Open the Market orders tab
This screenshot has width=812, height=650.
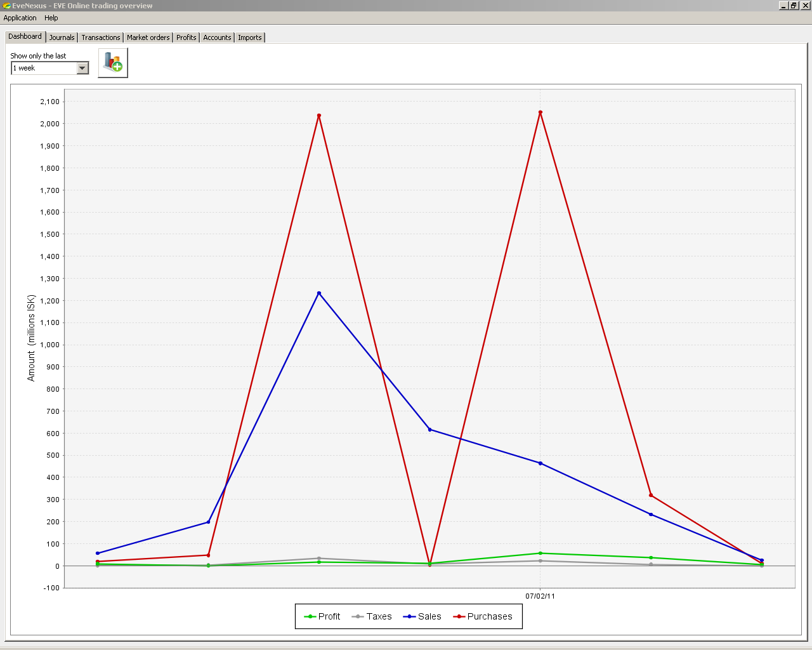click(148, 37)
